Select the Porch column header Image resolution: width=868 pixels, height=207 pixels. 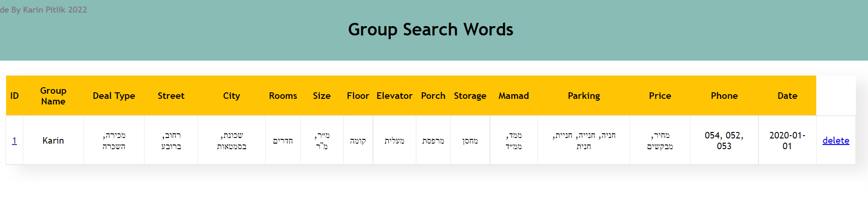[433, 96]
